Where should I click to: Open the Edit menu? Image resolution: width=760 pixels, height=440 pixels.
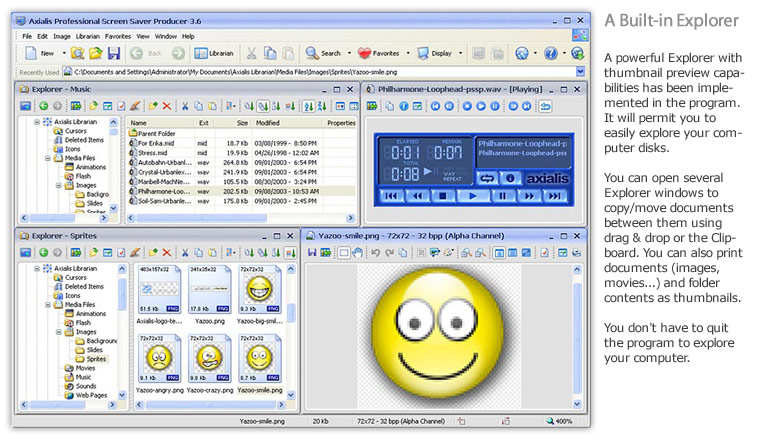pos(43,36)
